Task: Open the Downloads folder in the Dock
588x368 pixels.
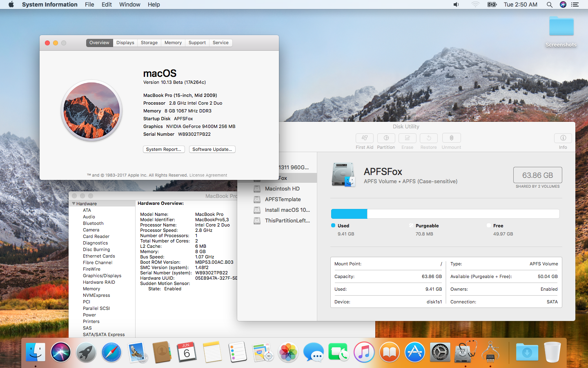Action: pyautogui.click(x=527, y=352)
